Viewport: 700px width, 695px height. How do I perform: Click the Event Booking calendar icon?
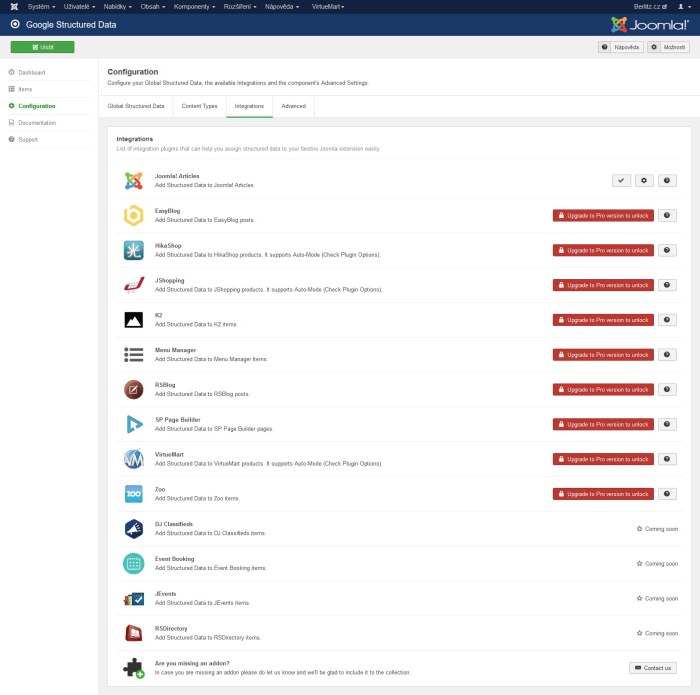[133, 564]
